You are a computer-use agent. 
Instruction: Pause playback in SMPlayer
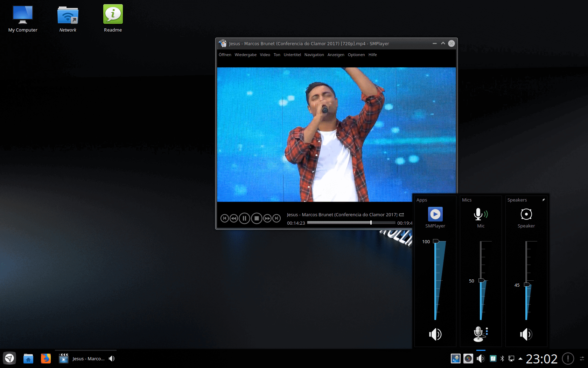244,218
